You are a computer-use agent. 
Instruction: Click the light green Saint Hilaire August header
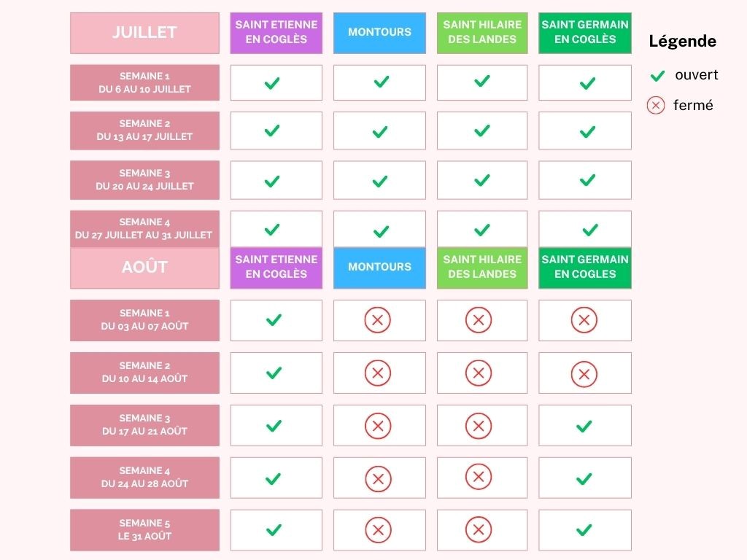click(x=482, y=267)
